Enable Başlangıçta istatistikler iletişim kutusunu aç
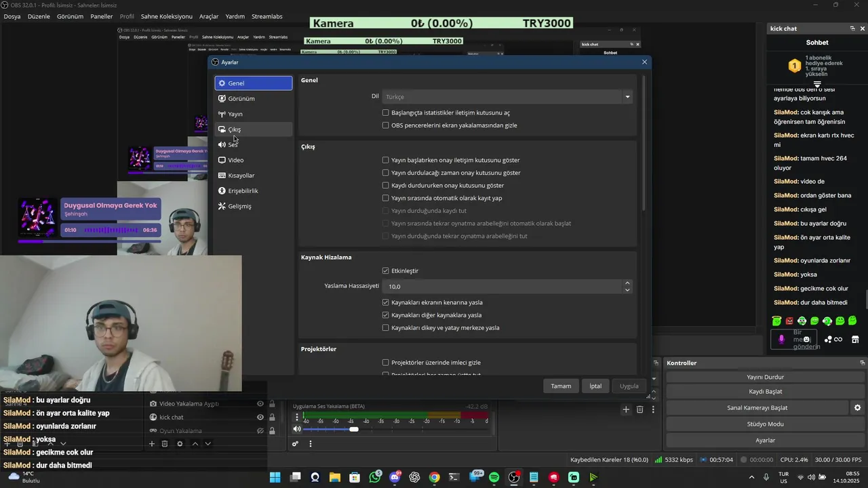 (386, 113)
